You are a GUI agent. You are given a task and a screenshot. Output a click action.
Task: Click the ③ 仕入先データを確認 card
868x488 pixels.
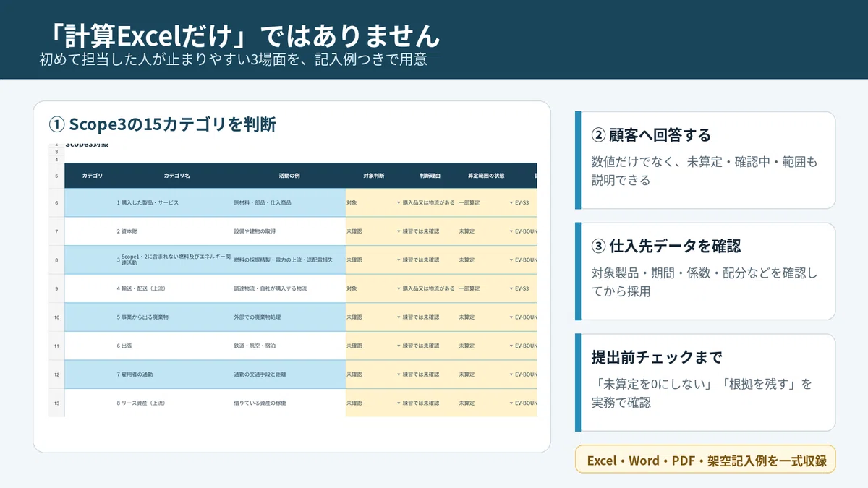(705, 271)
